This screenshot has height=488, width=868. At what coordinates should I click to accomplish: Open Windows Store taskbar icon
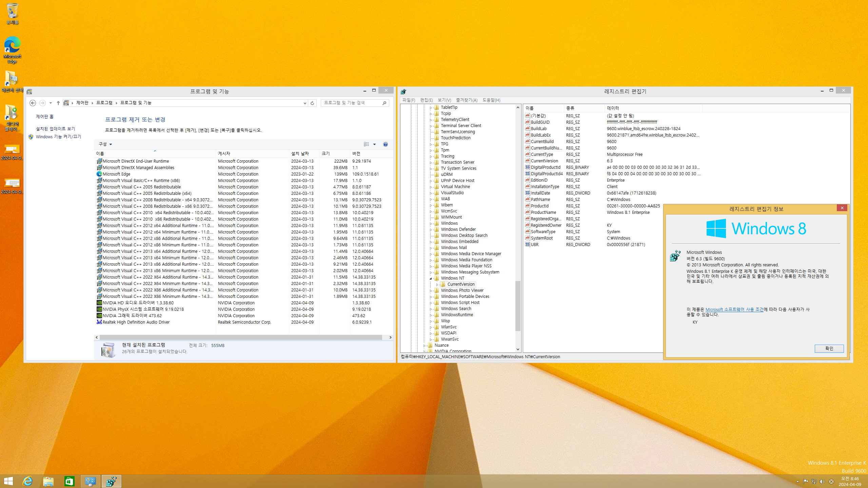(69, 481)
